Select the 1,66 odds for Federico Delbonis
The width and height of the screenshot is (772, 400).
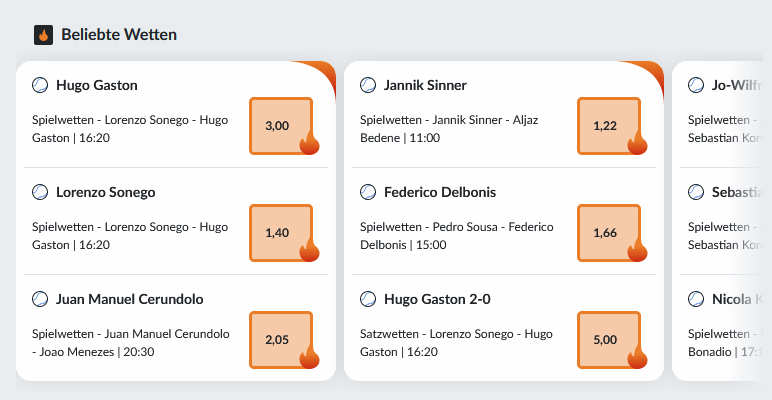tap(609, 233)
